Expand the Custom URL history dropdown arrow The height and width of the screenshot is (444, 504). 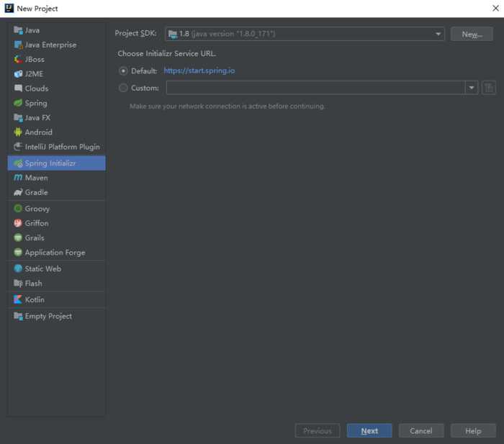coord(471,88)
